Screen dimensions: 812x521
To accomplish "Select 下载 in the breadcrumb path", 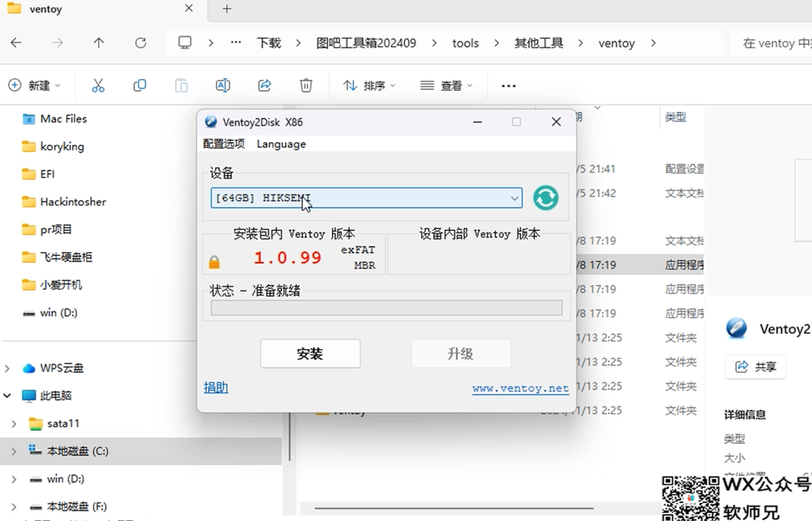I will tap(268, 43).
